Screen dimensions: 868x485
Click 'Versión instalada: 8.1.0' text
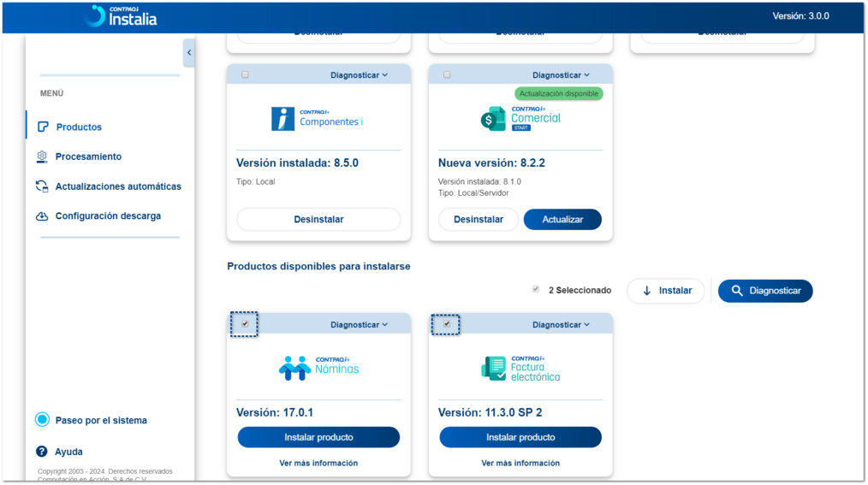pos(479,181)
